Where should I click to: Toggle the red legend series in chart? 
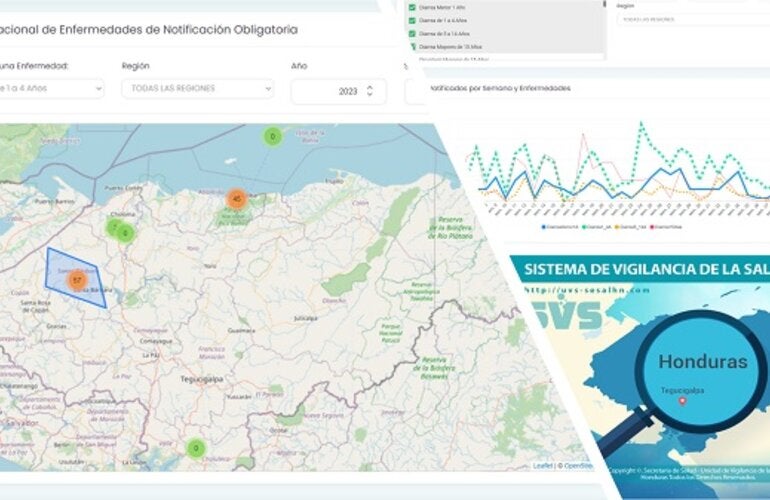666,227
